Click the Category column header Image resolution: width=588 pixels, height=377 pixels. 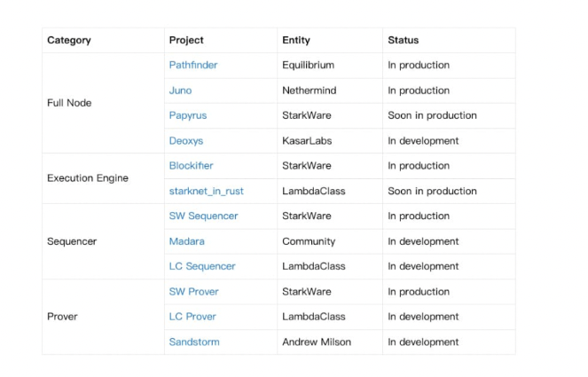pos(69,40)
